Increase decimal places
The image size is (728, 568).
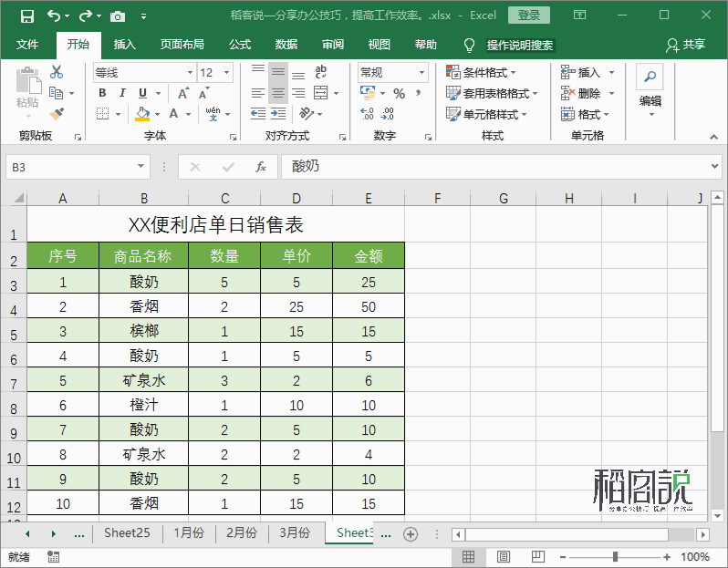pos(367,114)
